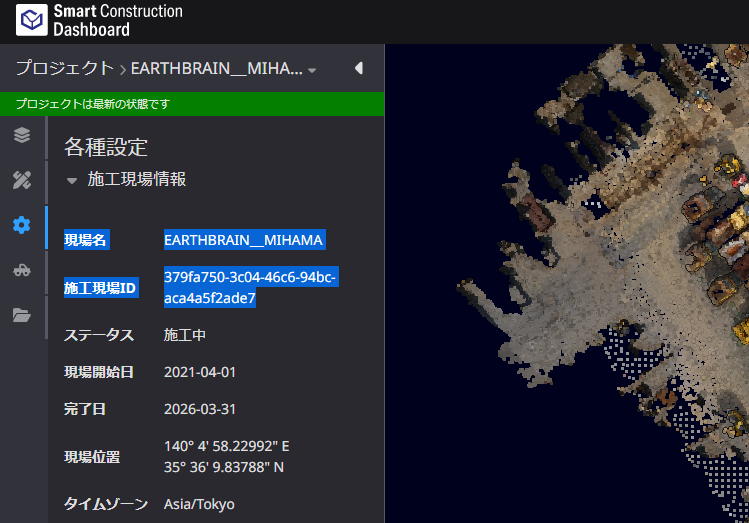Click the status value 施工中

coord(185,335)
